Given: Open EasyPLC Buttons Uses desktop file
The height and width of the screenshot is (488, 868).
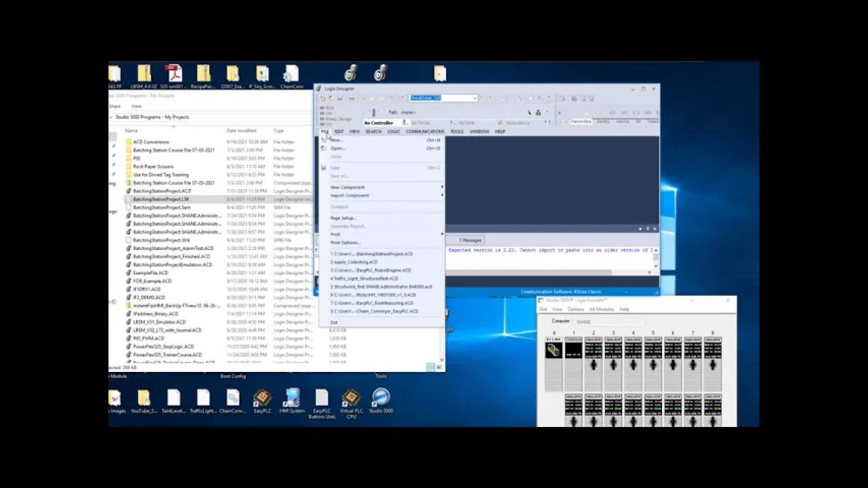Looking at the screenshot, I should pos(322,403).
